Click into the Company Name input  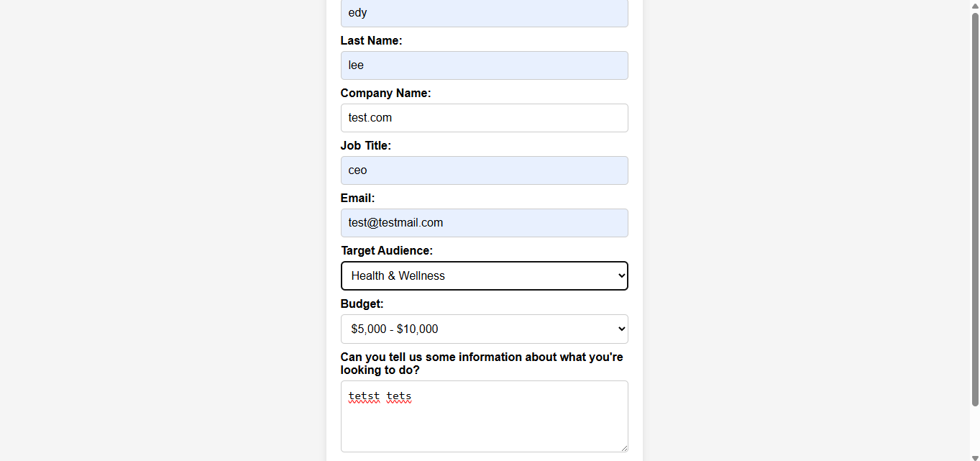click(484, 118)
